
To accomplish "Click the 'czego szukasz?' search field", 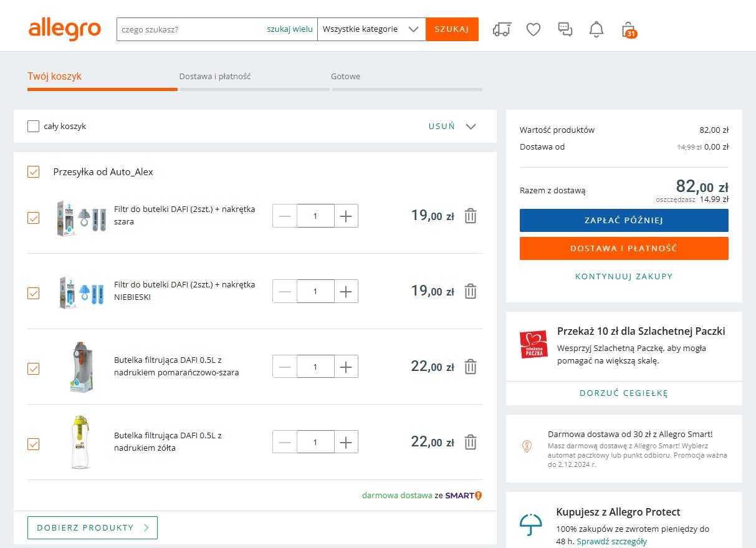I will 190,29.
